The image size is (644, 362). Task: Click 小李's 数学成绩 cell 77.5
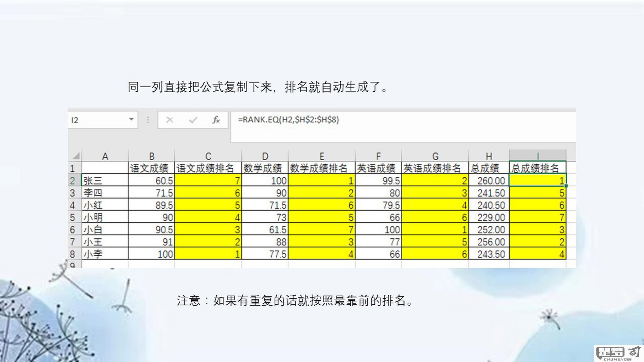[265, 254]
